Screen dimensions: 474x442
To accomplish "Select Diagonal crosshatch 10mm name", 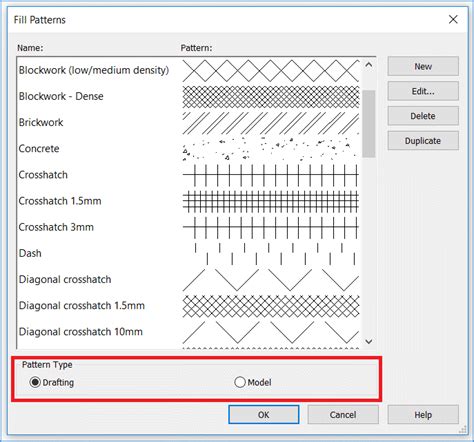I will coord(81,332).
